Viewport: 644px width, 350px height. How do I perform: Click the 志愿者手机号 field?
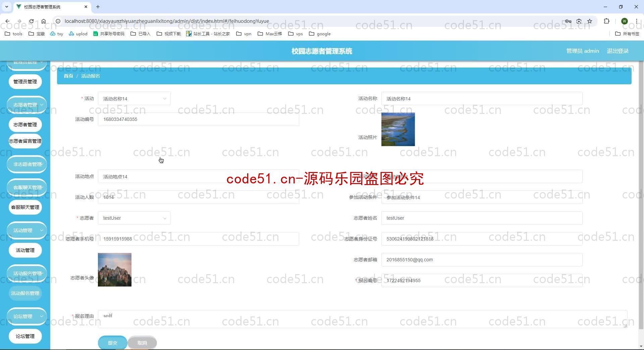[198, 239]
